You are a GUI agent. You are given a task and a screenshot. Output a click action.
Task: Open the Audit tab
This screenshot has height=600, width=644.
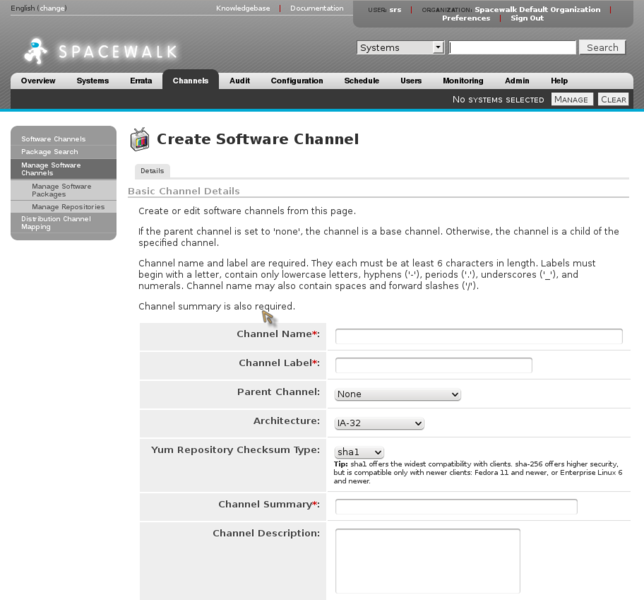(x=239, y=81)
